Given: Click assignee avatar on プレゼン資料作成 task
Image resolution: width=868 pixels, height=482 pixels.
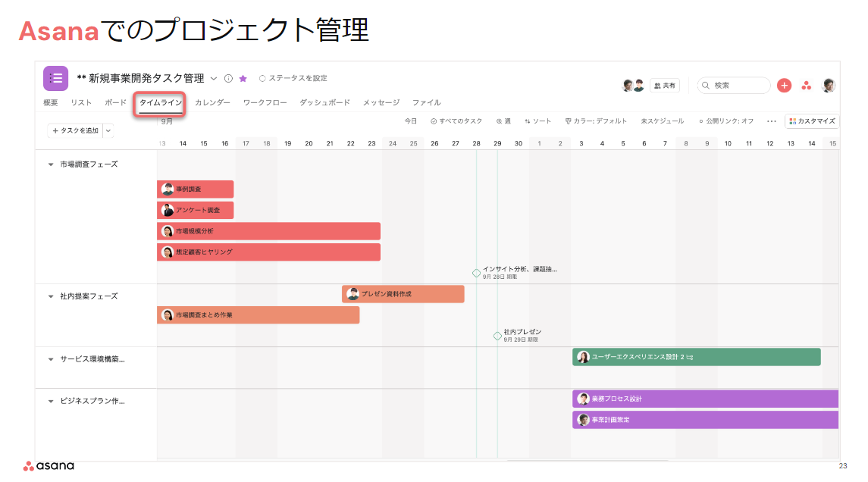Looking at the screenshot, I should pos(353,294).
